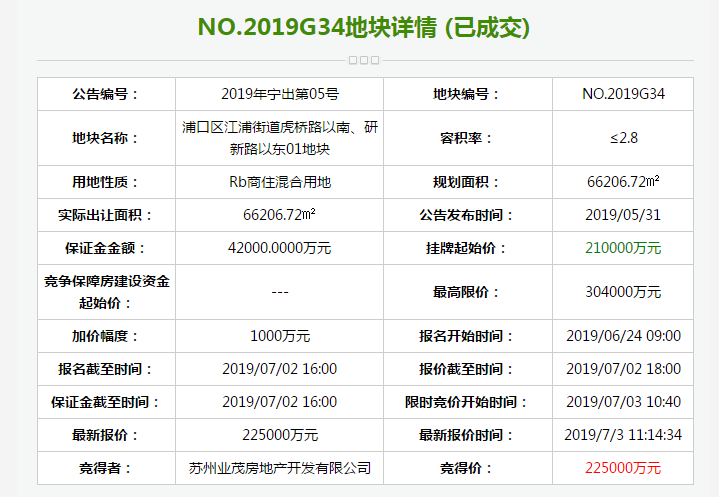This screenshot has width=719, height=497.
Task: Select the 最新报价 label
Action: [106, 435]
